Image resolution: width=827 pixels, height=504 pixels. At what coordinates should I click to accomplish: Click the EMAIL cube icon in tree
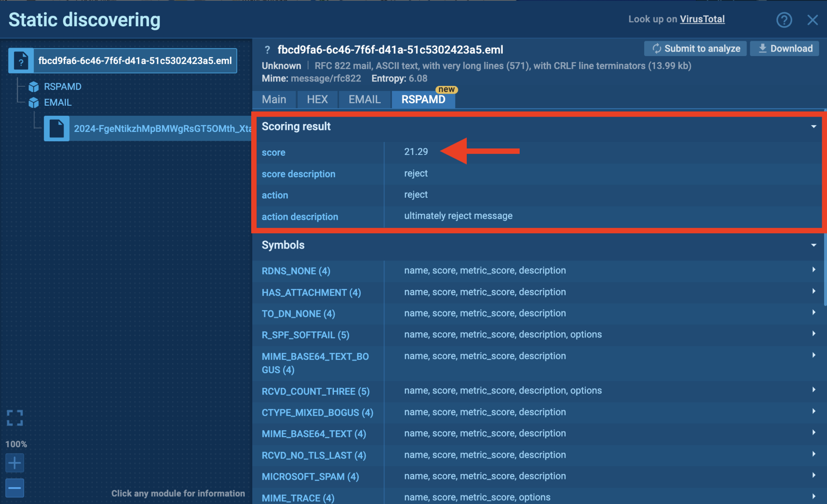34,102
